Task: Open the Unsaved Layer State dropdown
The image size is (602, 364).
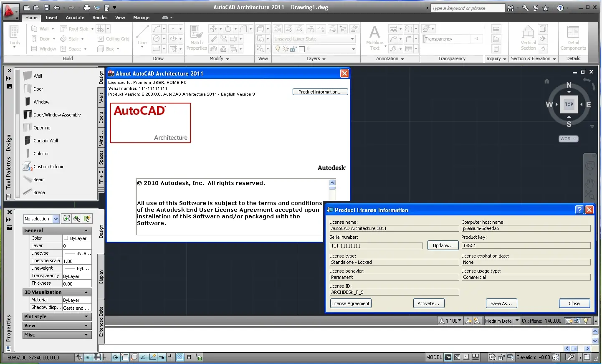Action: (x=314, y=39)
